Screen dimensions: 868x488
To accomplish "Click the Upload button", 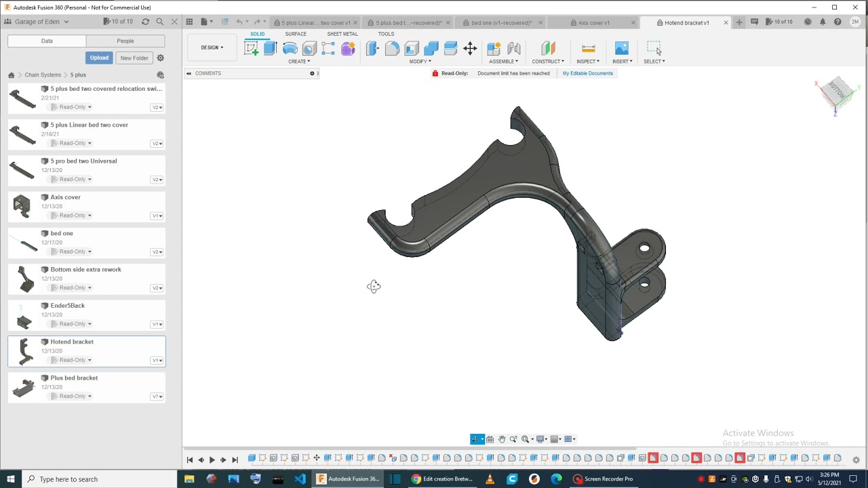I will 99,58.
